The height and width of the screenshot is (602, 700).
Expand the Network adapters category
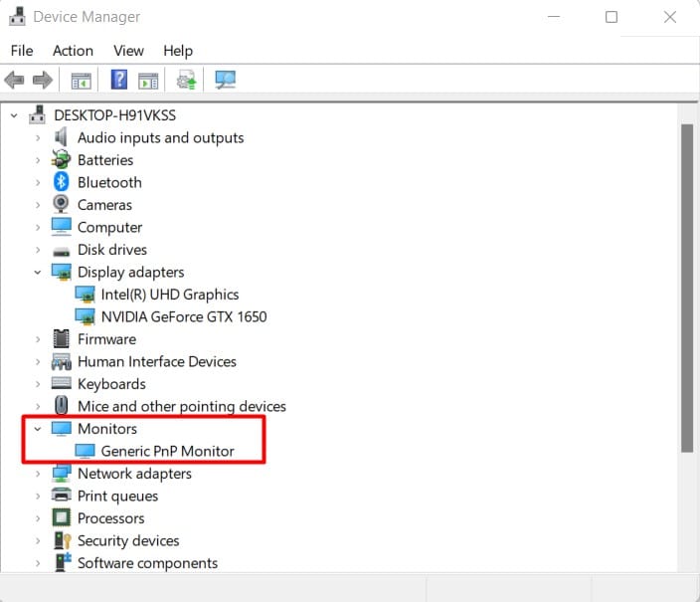coord(38,474)
